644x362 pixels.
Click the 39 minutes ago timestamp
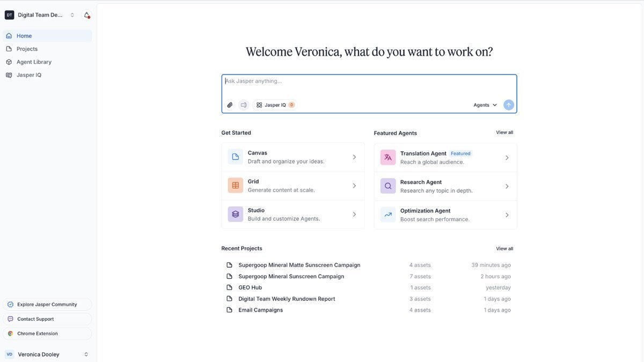[491, 265]
